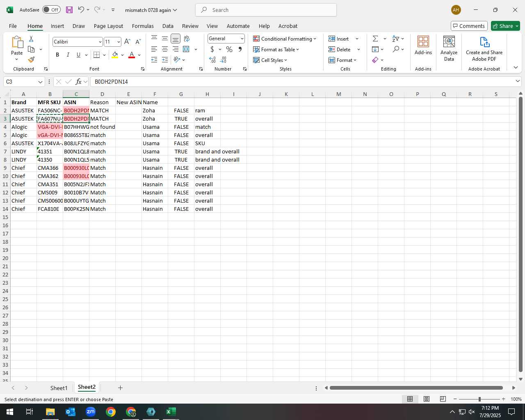Open File Explorer from taskbar

50,412
